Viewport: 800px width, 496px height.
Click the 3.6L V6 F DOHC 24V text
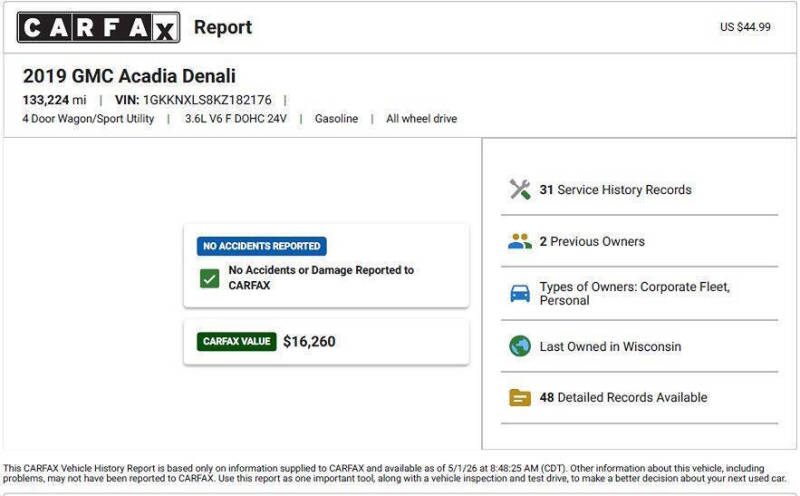[236, 119]
